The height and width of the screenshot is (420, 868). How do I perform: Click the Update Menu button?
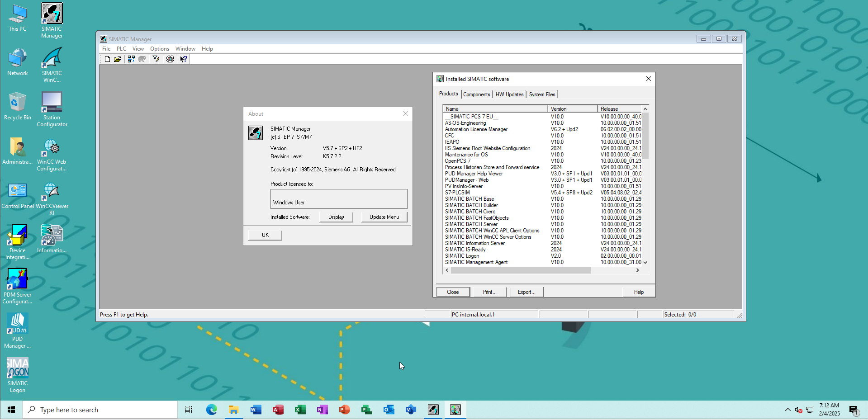tap(384, 217)
